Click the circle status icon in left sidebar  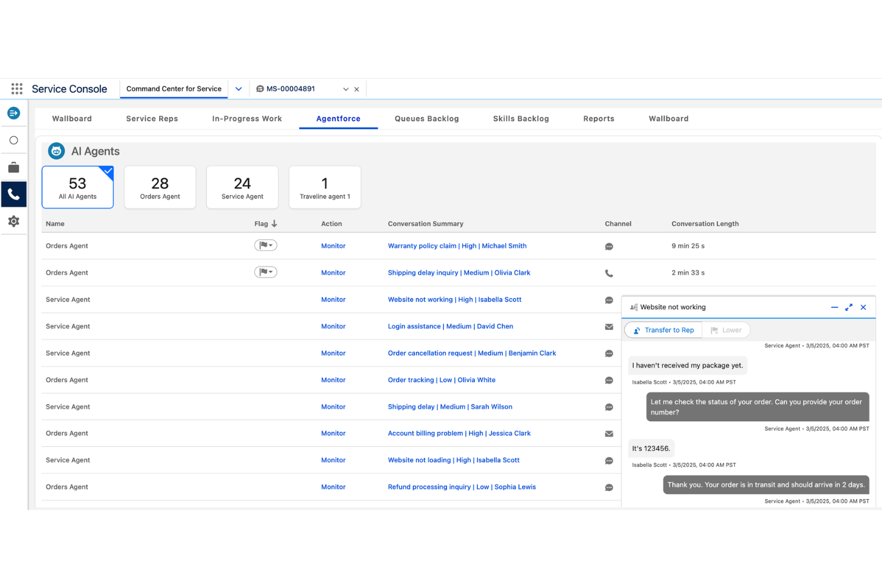coord(14,141)
